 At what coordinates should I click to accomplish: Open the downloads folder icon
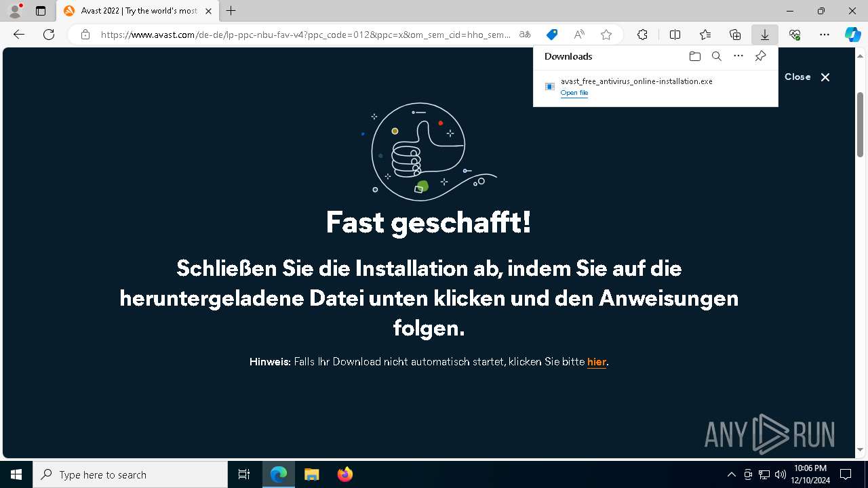click(694, 56)
